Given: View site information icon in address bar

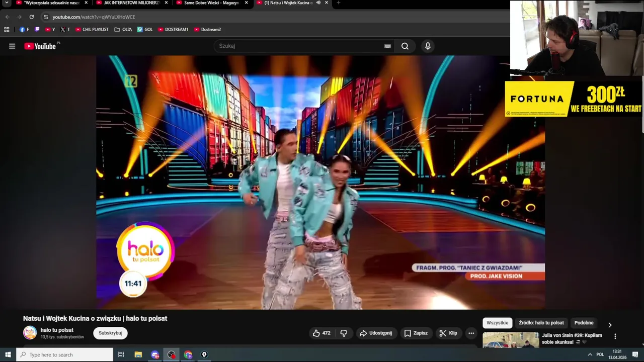Looking at the screenshot, I should 46,17.
